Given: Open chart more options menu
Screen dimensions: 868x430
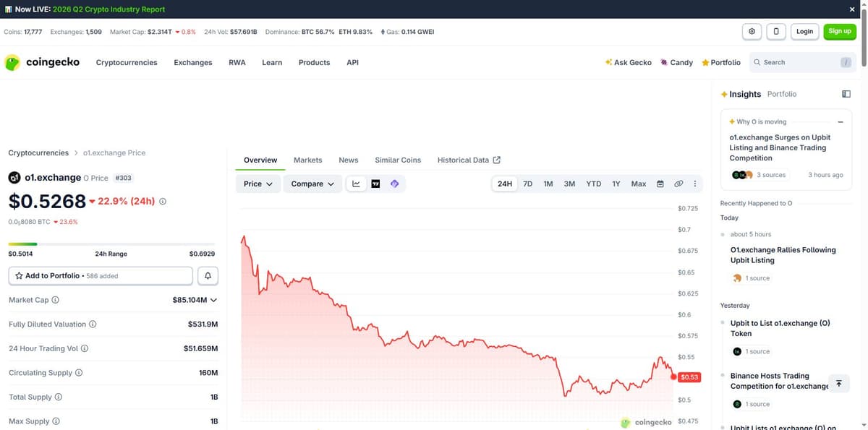Looking at the screenshot, I should coord(695,184).
